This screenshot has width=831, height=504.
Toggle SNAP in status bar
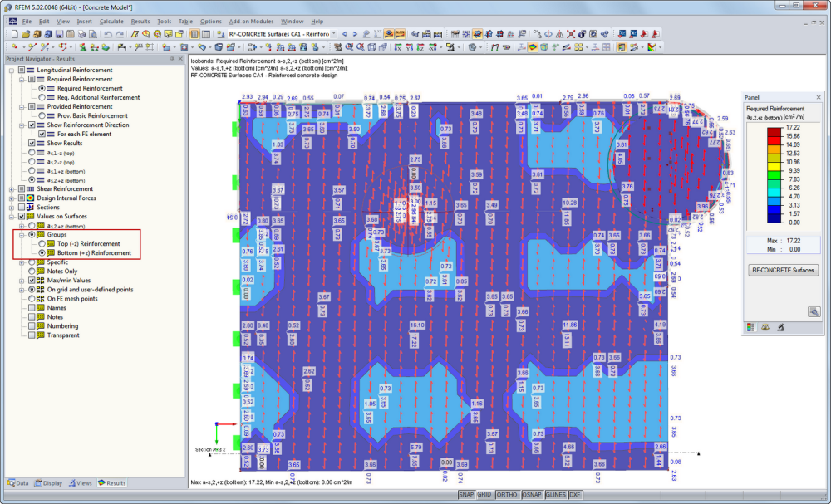[x=466, y=495]
